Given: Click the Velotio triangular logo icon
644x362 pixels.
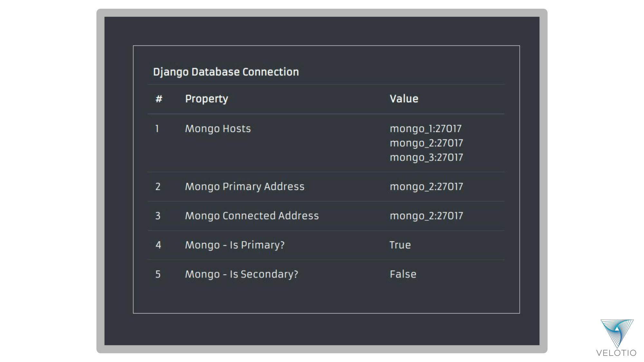Looking at the screenshot, I should [617, 333].
